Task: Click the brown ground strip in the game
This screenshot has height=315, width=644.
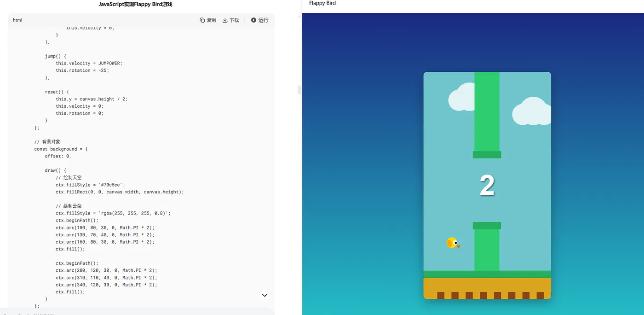Action: click(487, 288)
